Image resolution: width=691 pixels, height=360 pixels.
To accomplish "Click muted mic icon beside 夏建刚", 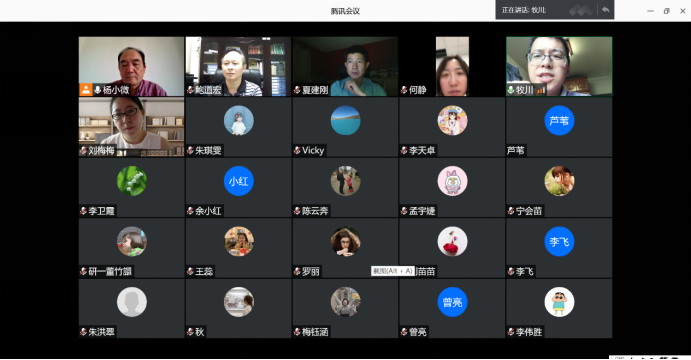I will point(297,90).
